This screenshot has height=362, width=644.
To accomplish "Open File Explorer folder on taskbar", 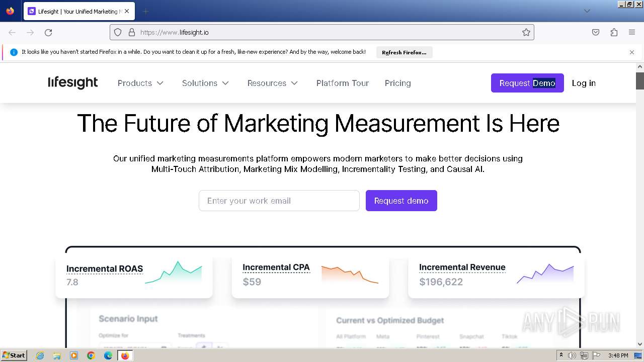I will [57, 355].
